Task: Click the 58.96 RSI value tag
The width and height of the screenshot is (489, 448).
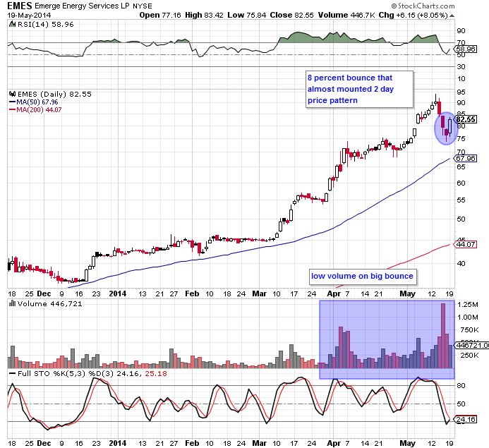Action: pos(466,49)
